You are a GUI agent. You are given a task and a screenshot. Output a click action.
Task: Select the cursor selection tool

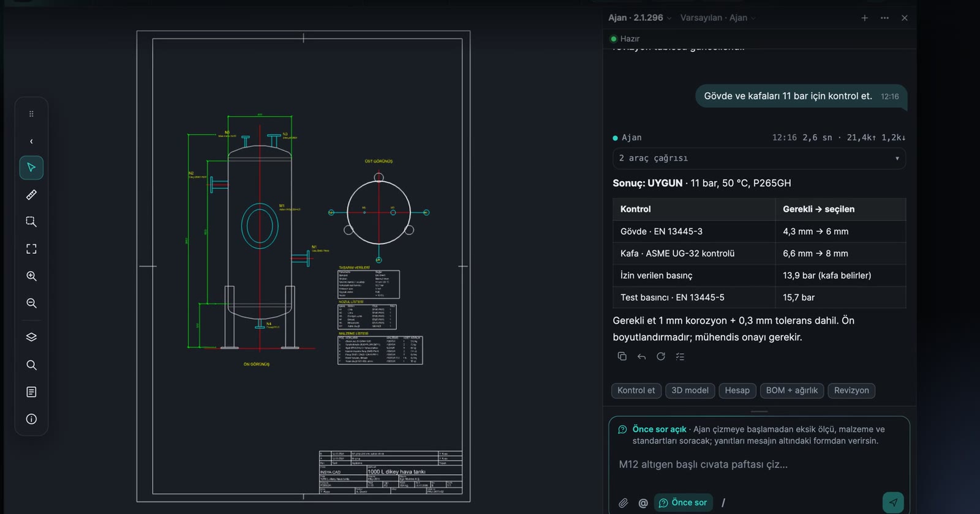tap(31, 168)
